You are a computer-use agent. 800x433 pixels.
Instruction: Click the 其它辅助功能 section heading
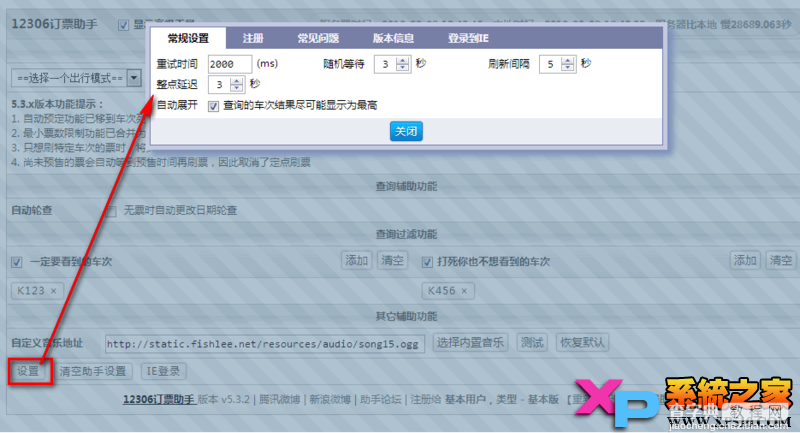[406, 317]
